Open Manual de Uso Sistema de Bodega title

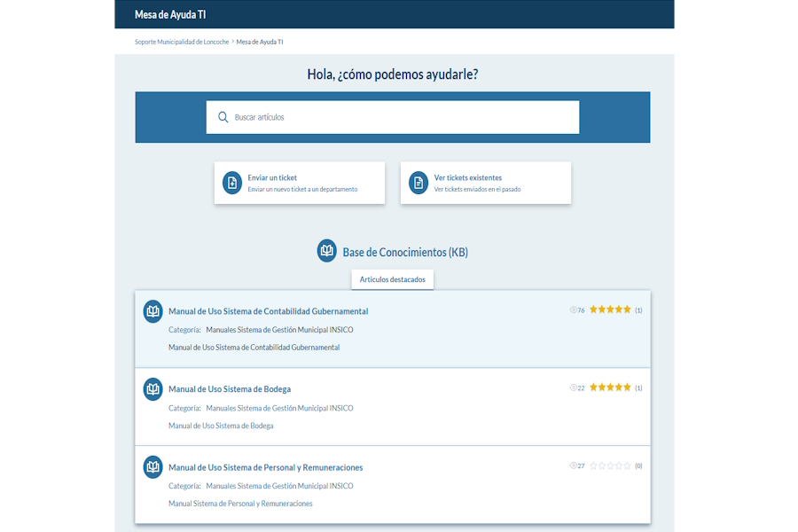click(x=230, y=389)
